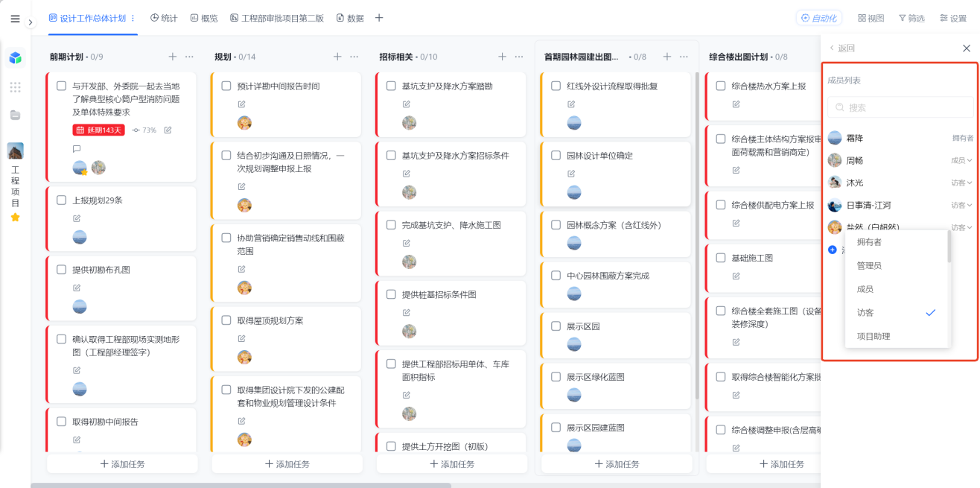
Task: Check the 提供桩基招标条件图 checkbox
Action: 391,294
